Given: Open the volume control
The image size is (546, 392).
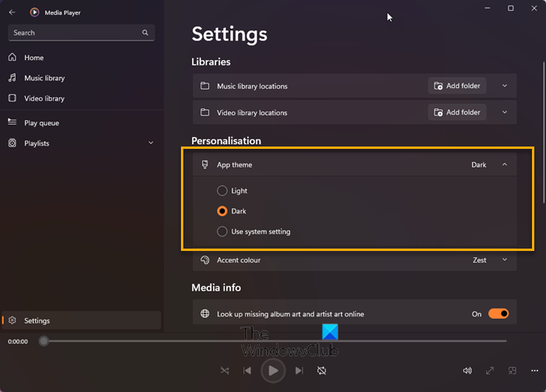Looking at the screenshot, I should [x=467, y=371].
